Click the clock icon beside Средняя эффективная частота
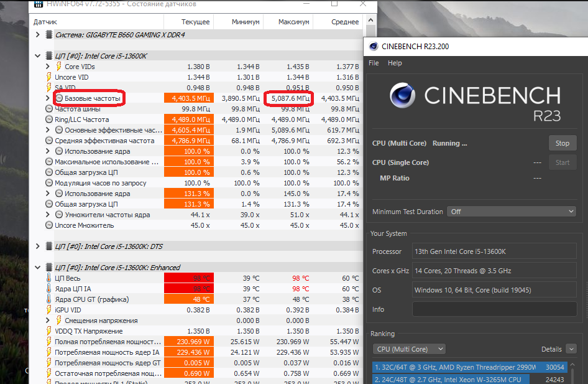The image size is (588, 384). (48, 141)
